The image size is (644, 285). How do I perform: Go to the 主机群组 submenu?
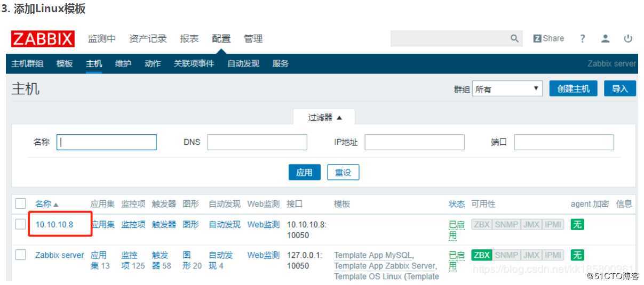pos(28,63)
